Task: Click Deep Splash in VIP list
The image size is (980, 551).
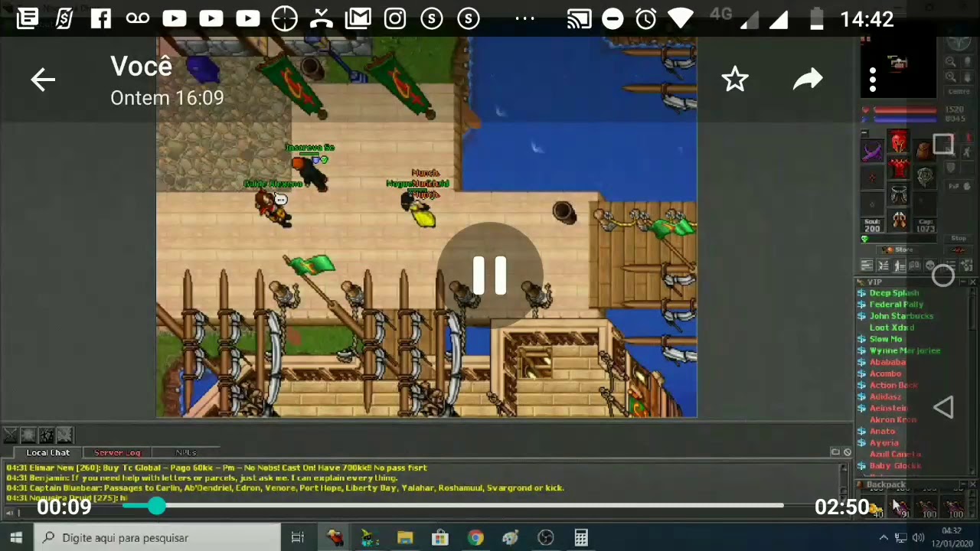Action: [893, 293]
